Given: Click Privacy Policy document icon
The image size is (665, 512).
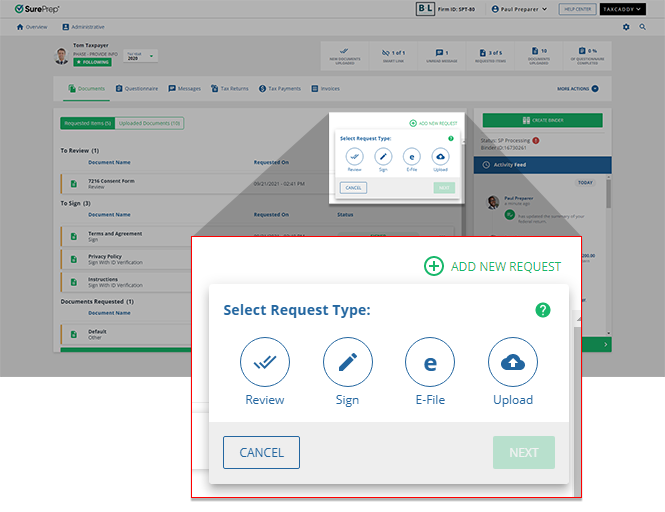Looking at the screenshot, I should [x=74, y=259].
